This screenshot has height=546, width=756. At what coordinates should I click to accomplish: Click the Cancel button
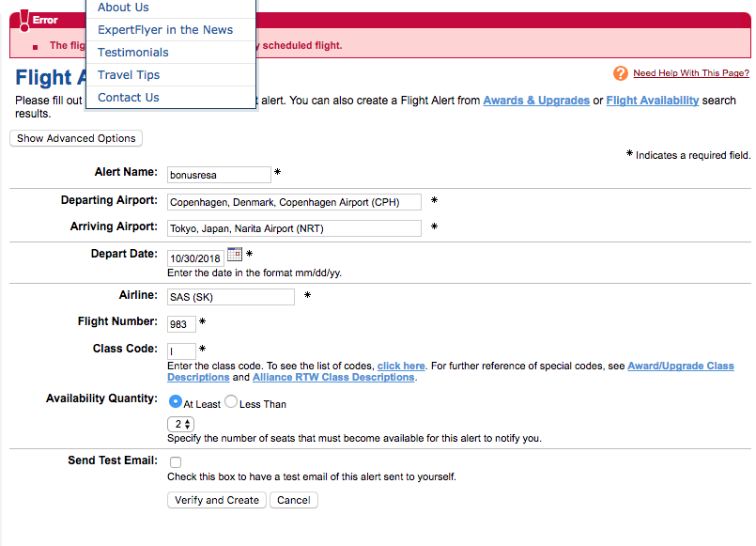(293, 500)
